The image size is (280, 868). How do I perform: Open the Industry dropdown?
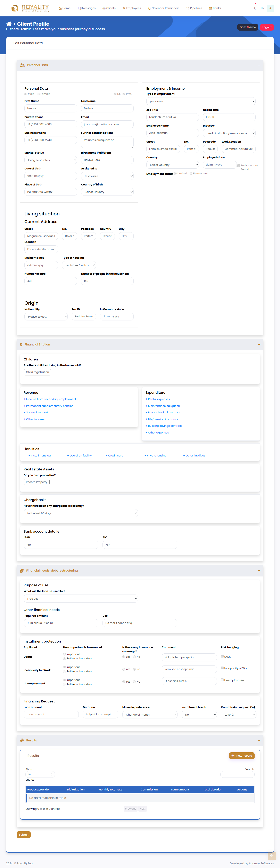[x=229, y=133]
